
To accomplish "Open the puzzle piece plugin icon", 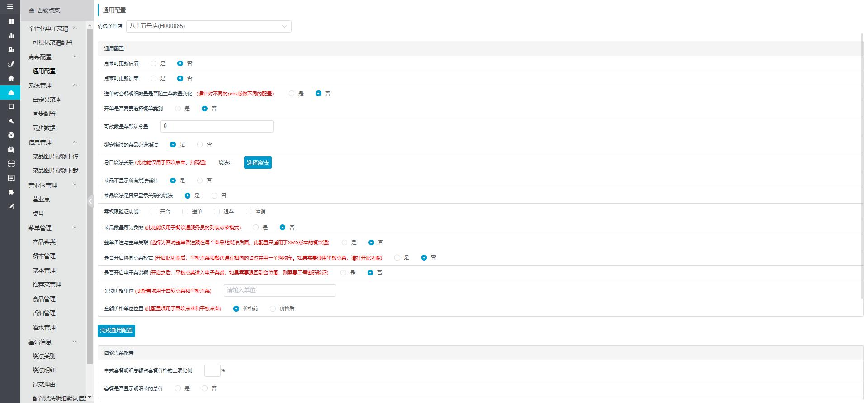I will click(11, 192).
